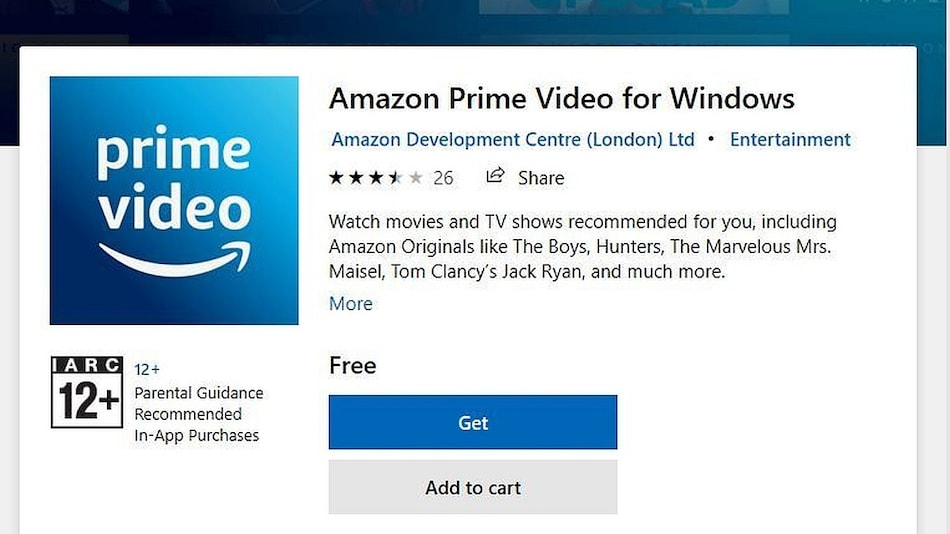Open the blue 12+ age rating link
The height and width of the screenshot is (534, 950).
[x=147, y=370]
